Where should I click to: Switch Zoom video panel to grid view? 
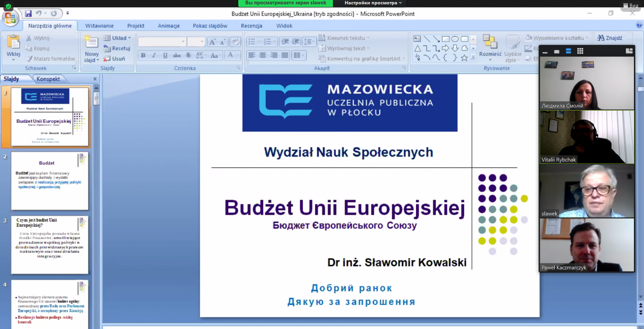pyautogui.click(x=580, y=51)
